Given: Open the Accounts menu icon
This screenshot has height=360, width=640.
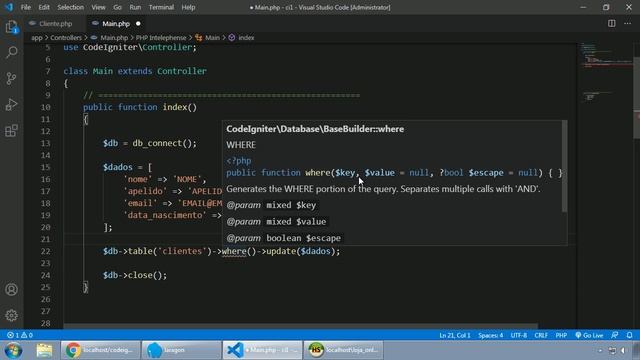Looking at the screenshot, I should (x=11, y=289).
